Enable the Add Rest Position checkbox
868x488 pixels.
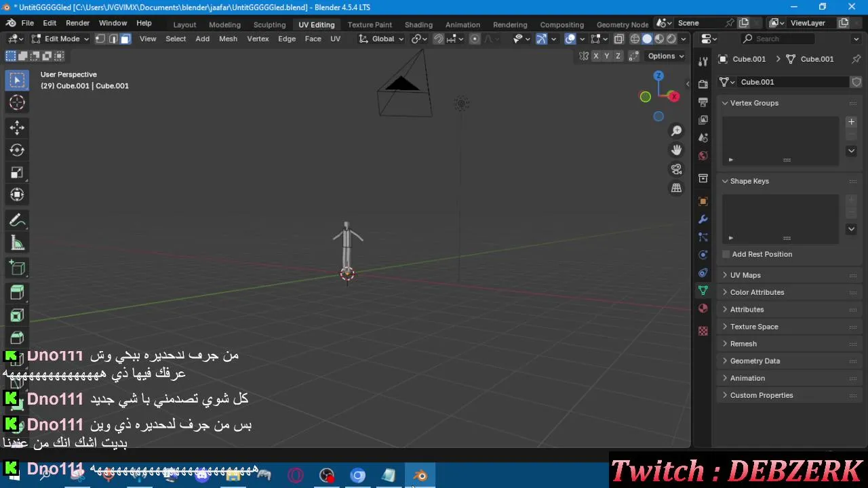point(726,254)
